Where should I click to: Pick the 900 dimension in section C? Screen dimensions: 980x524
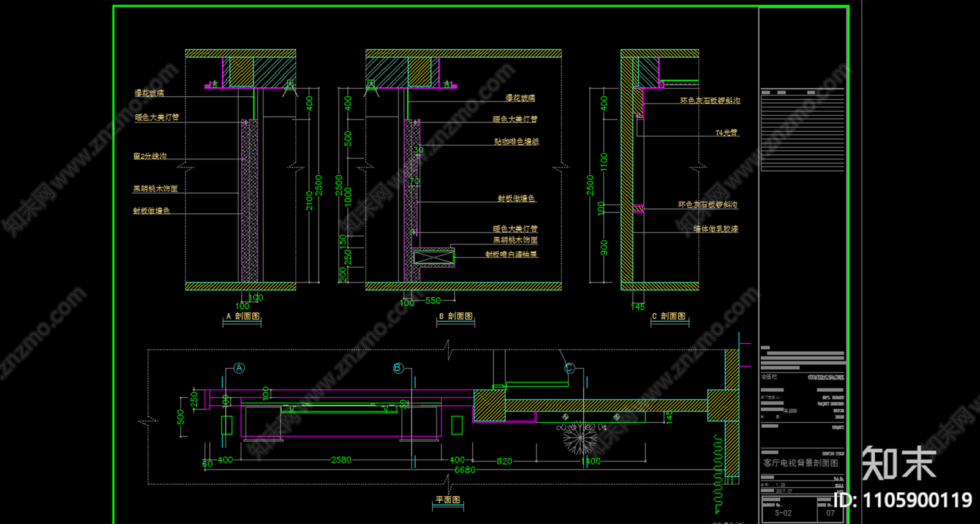pyautogui.click(x=604, y=248)
